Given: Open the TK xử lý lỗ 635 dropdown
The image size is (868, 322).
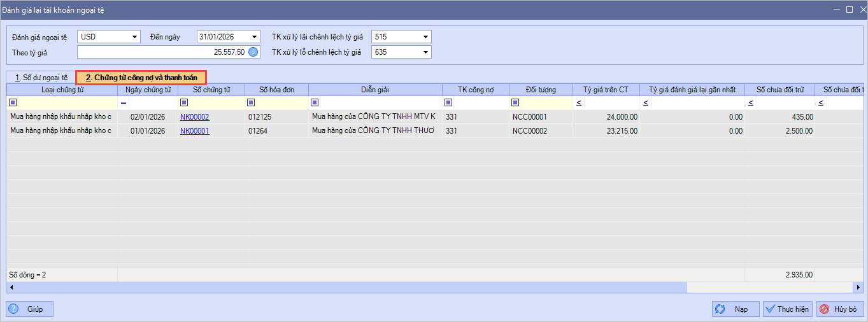Looking at the screenshot, I should pos(425,52).
